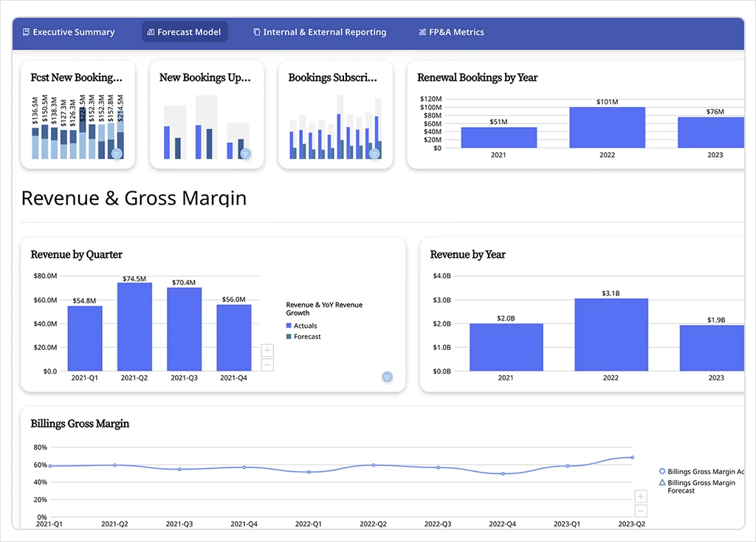Switch to the Forecast Model tab
The height and width of the screenshot is (542, 756).
coord(185,32)
